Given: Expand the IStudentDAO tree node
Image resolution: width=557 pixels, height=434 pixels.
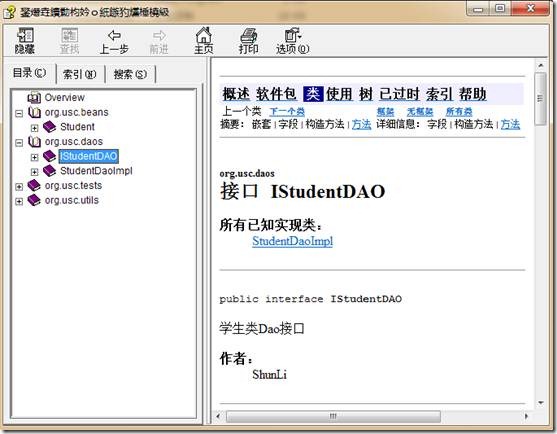Looking at the screenshot, I should pos(34,157).
